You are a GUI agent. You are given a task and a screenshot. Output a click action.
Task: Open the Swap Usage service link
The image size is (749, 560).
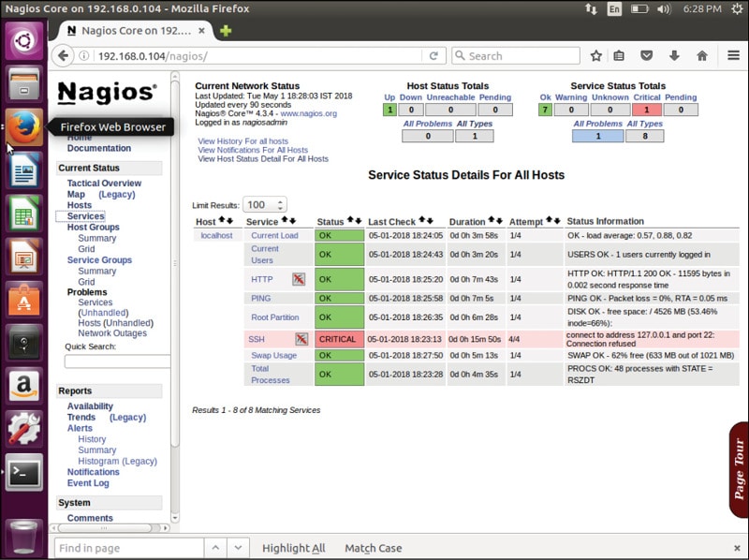[x=273, y=356]
